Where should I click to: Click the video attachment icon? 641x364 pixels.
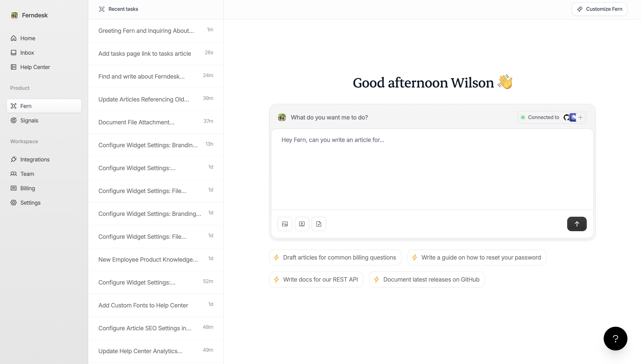click(x=302, y=224)
